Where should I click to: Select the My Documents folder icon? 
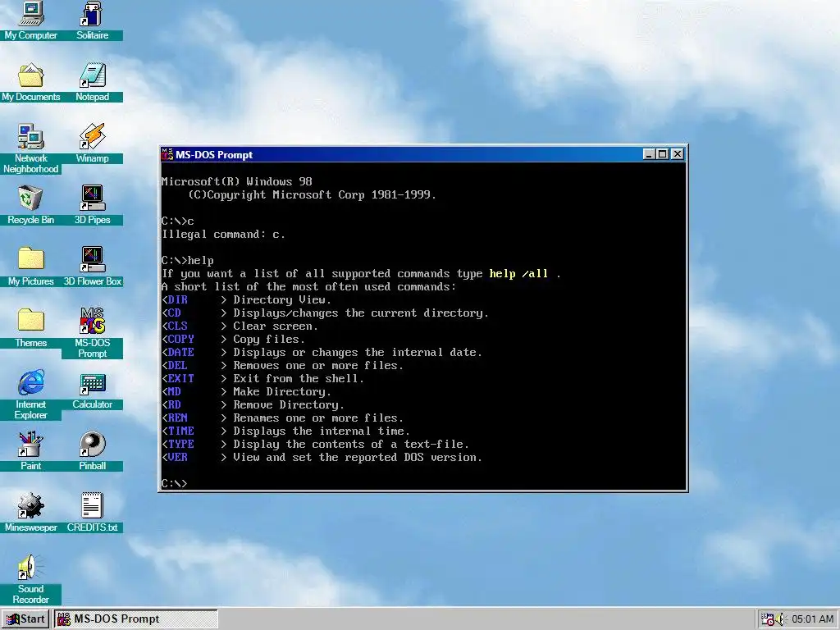point(30,82)
